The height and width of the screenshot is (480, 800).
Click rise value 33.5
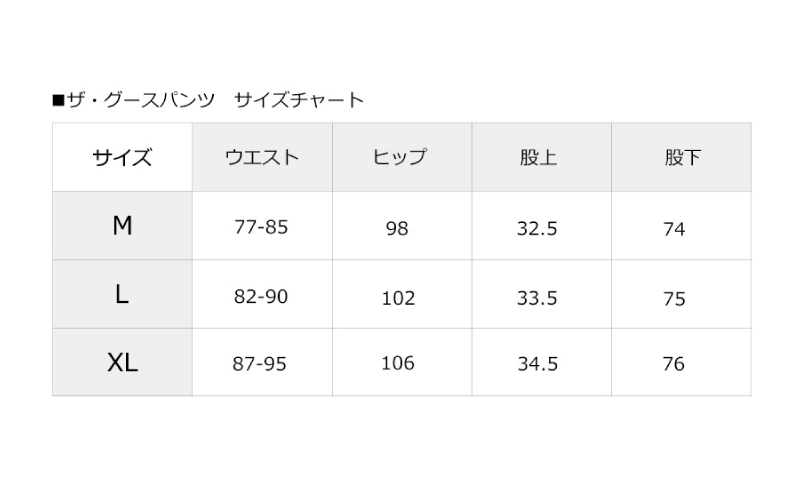pos(537,297)
